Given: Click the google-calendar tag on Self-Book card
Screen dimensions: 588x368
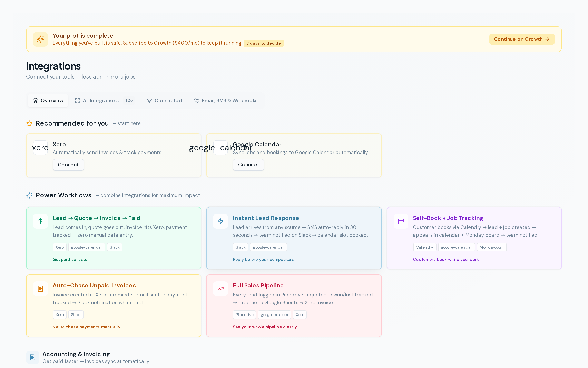Looking at the screenshot, I should pyautogui.click(x=456, y=247).
